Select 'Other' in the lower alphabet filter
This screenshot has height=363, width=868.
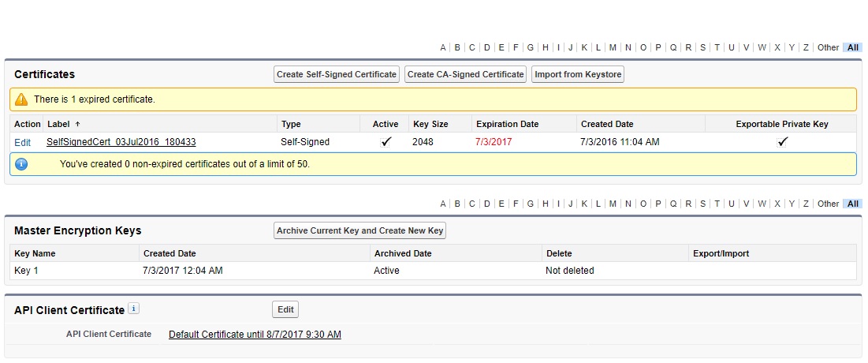point(828,204)
